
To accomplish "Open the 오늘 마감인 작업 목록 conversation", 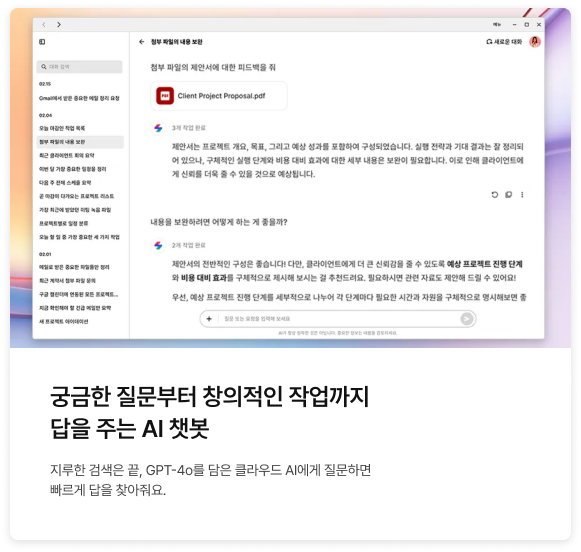I will [x=62, y=128].
